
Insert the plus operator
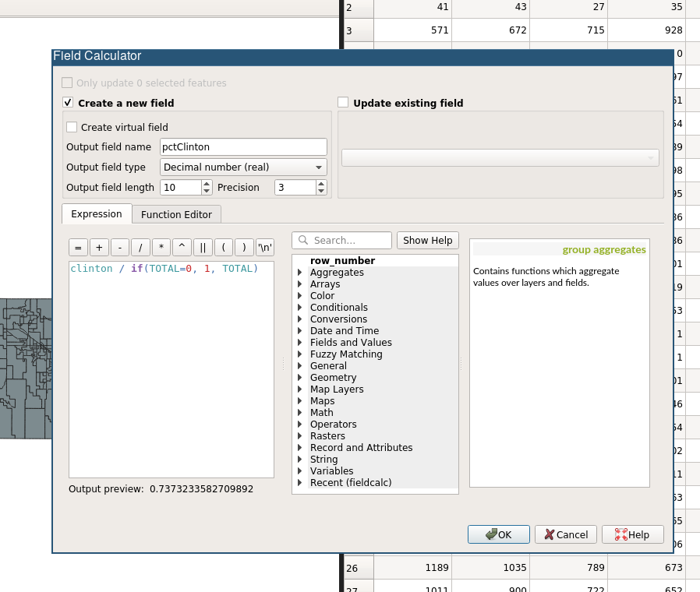click(99, 248)
